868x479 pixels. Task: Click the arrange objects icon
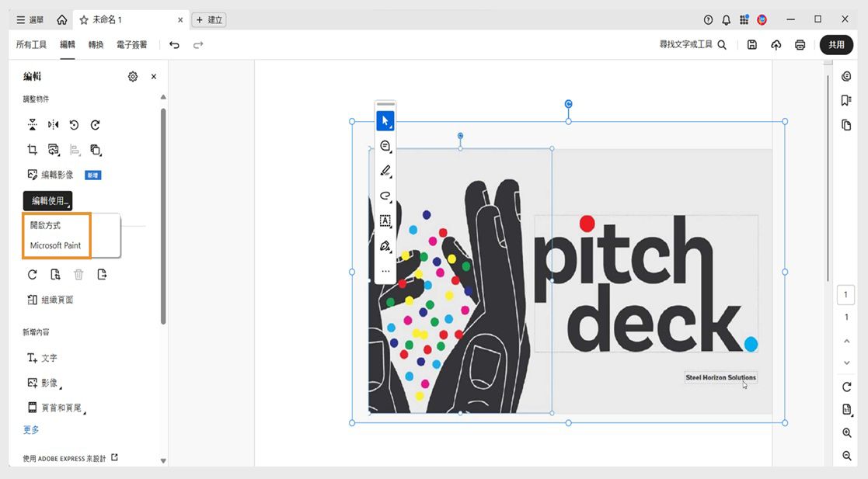[x=96, y=149]
